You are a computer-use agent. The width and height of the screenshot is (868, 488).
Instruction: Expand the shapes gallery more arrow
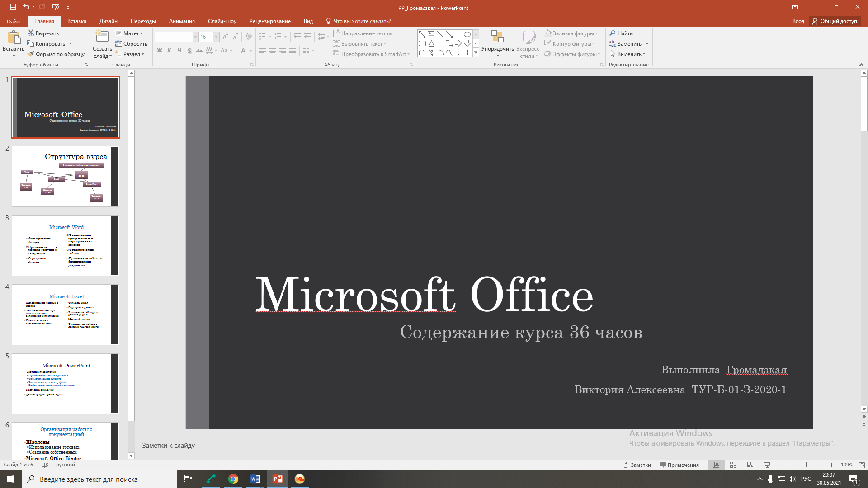[x=476, y=53]
